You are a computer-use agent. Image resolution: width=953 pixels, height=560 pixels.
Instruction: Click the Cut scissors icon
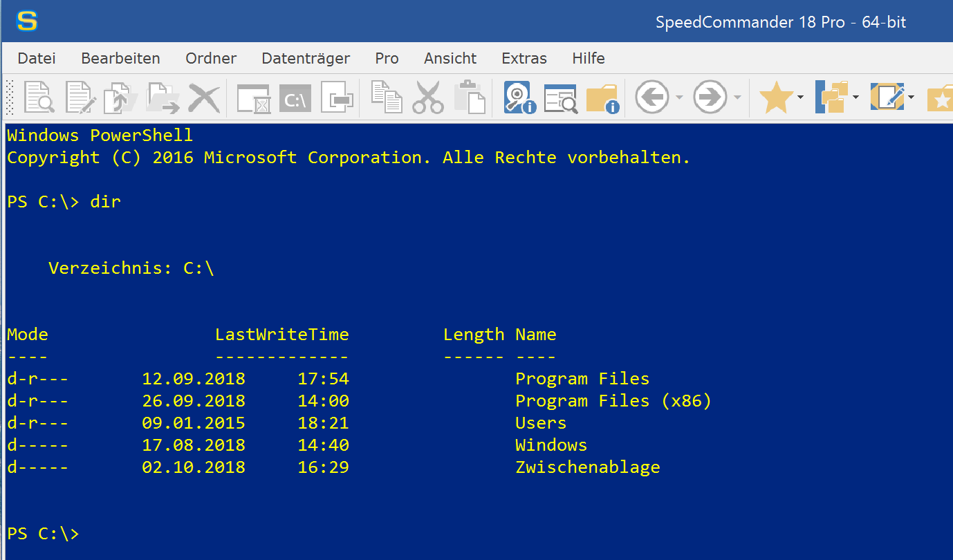pos(428,97)
